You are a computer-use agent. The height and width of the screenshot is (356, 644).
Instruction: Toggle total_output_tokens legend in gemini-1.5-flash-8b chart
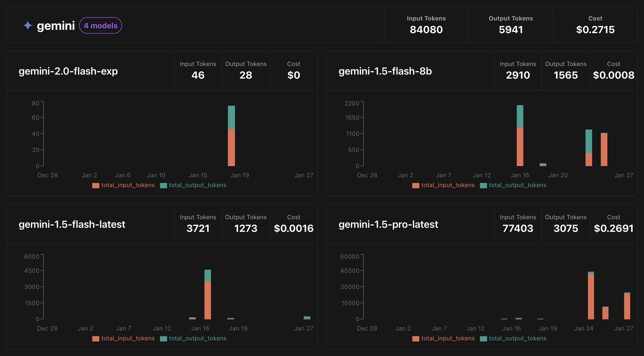pyautogui.click(x=513, y=185)
